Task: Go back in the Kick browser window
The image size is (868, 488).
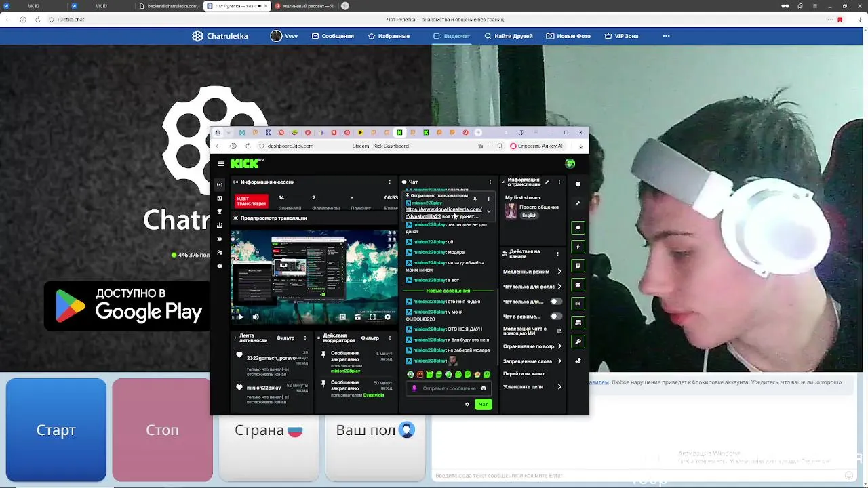Action: click(218, 146)
